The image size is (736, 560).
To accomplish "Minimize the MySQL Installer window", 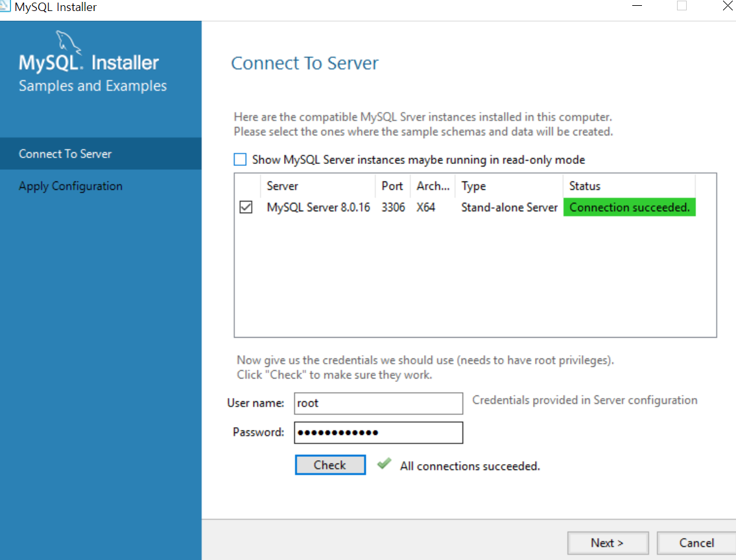I will (x=637, y=6).
